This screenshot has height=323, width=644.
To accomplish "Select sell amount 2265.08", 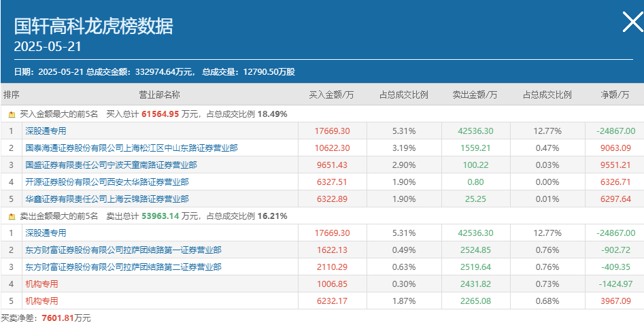I will (475, 301).
